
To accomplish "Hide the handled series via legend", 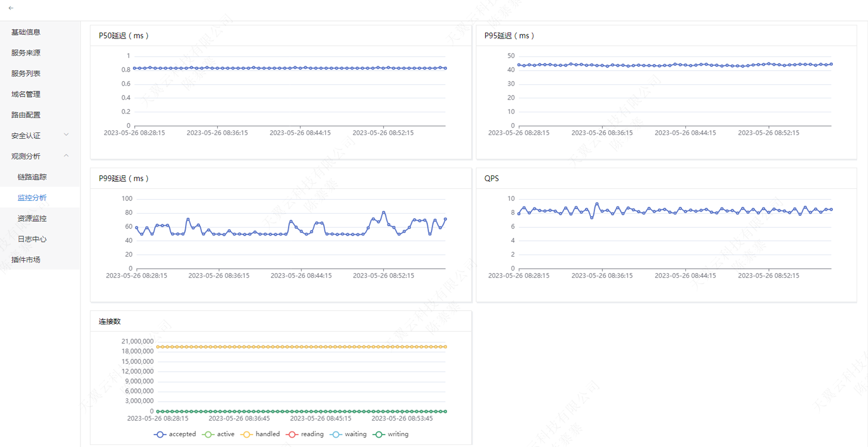I will pos(261,435).
